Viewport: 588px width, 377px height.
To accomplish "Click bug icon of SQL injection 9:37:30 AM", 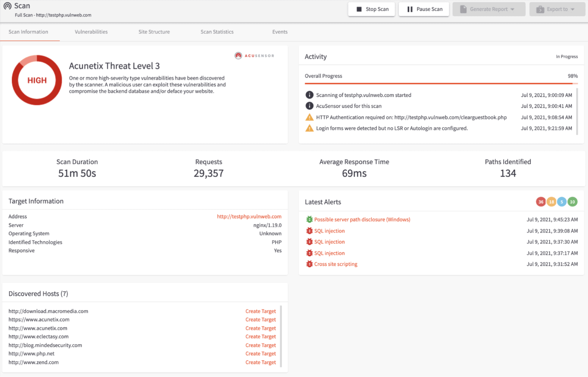I will pos(309,242).
